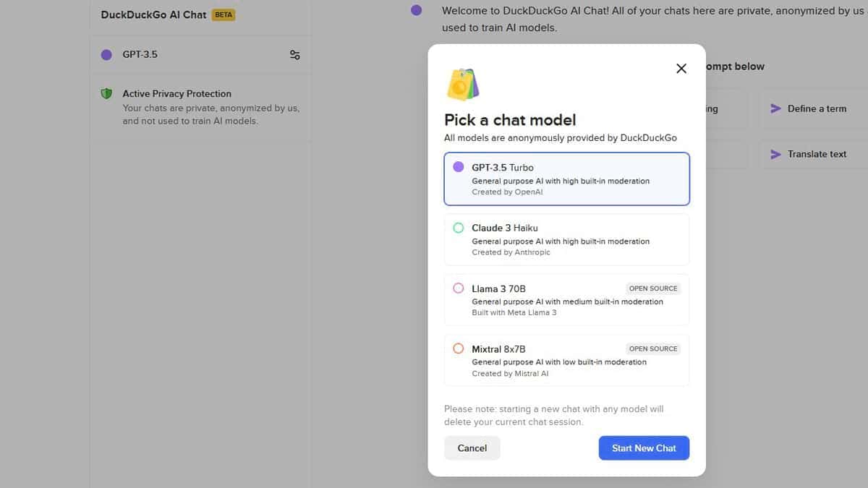Select the Mixtral 8x7B radio button
Screen dimensions: 868x488
[458, 348]
